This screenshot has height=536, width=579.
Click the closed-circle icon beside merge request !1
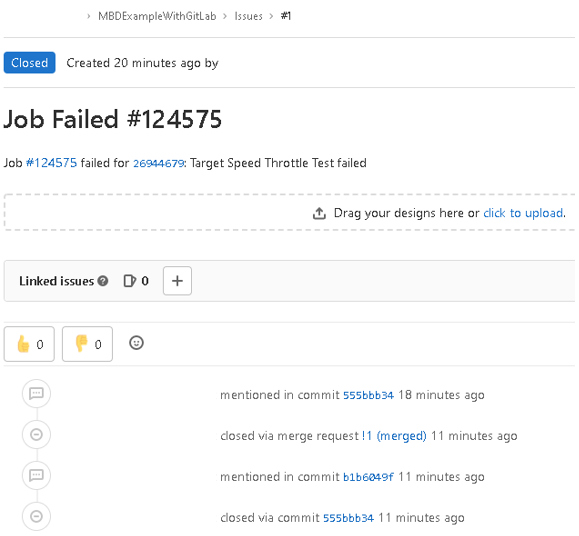(36, 434)
